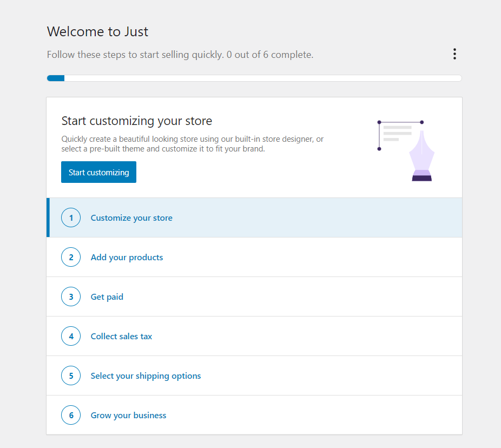Image resolution: width=501 pixels, height=448 pixels.
Task: Click the built-in store designer description text
Action: (x=192, y=144)
